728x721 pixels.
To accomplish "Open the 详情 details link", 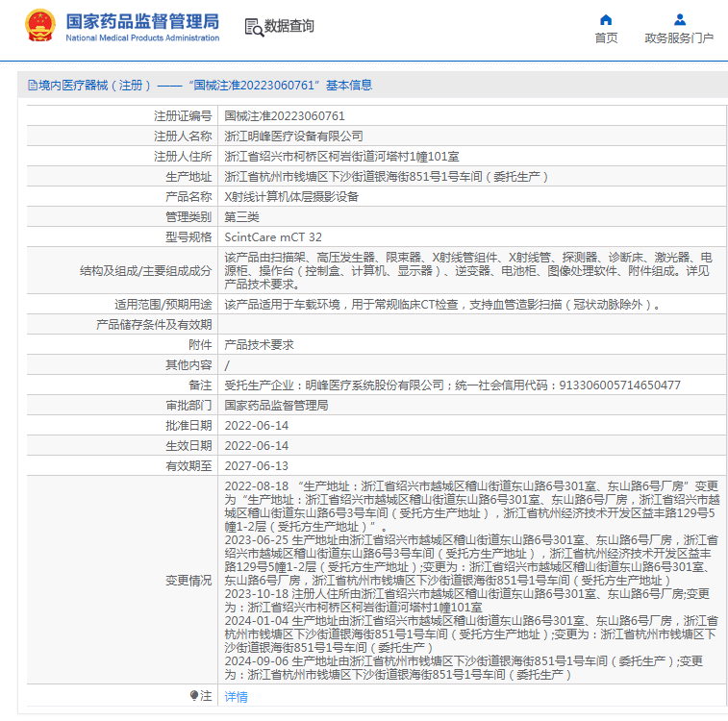I will pos(236,696).
